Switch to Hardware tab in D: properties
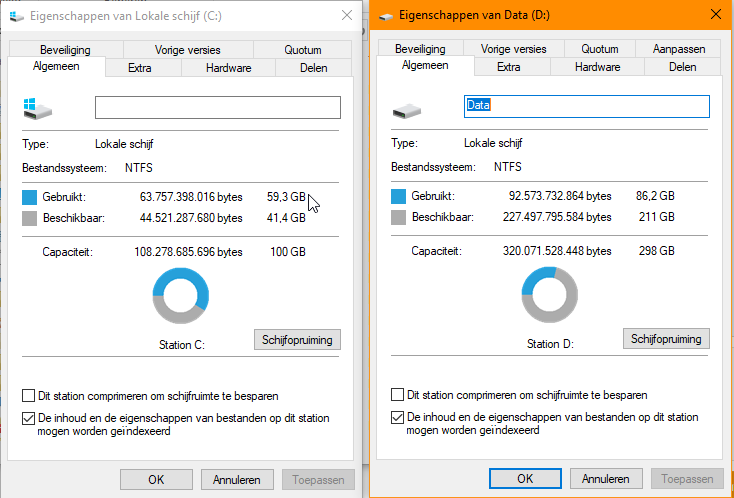Viewport: 734px width, 498px height. pos(598,67)
